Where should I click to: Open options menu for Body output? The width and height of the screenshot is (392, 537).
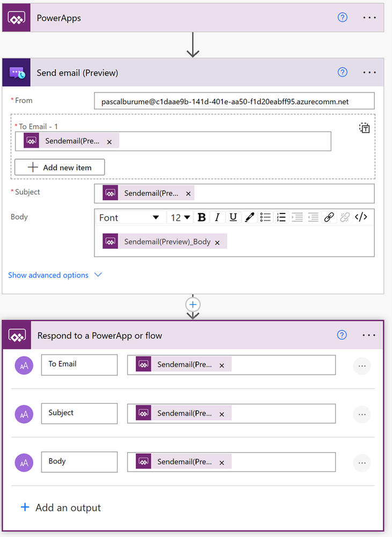pyautogui.click(x=362, y=463)
